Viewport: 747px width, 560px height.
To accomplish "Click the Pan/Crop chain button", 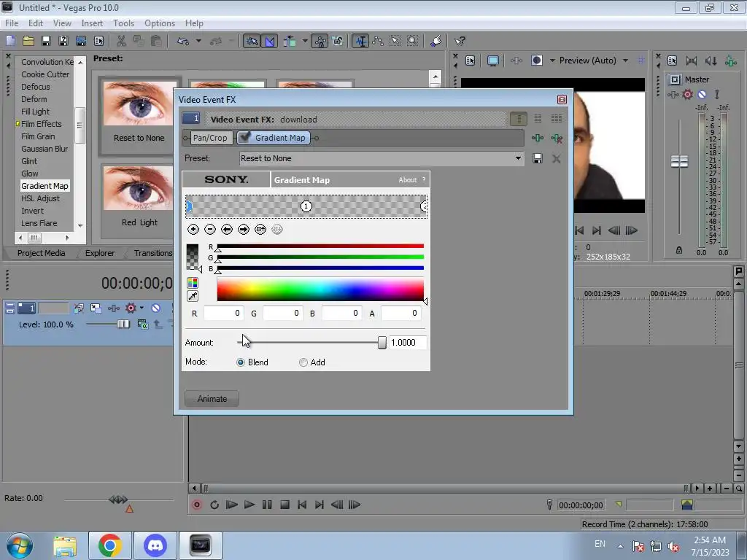I will pyautogui.click(x=210, y=138).
